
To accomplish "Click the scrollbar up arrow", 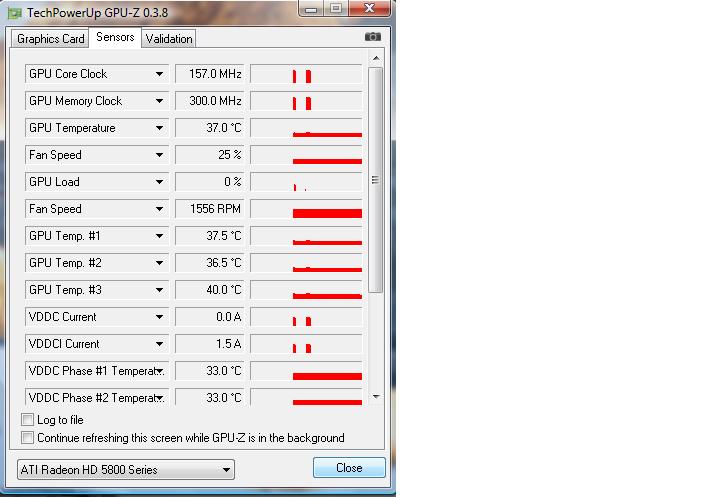I will pos(376,58).
